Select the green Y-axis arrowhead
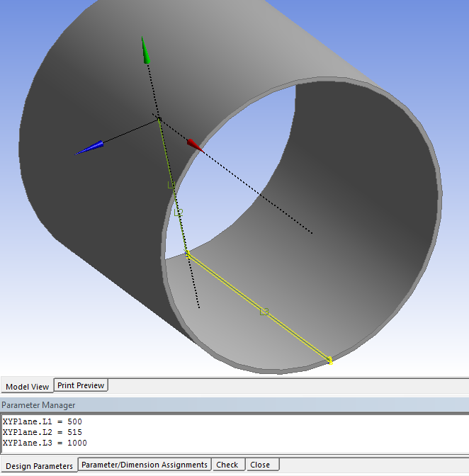Screen dimensions: 469x476 coord(145,51)
